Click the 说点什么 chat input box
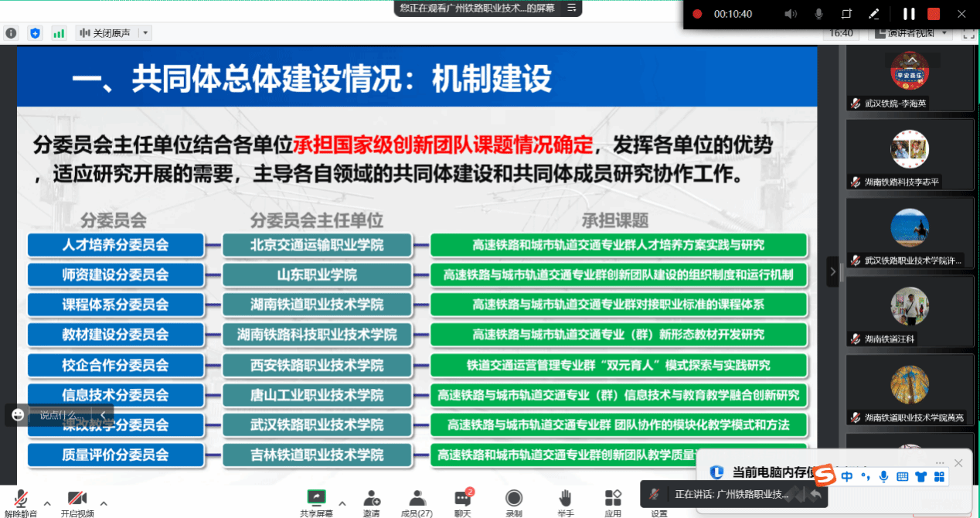The height and width of the screenshot is (518, 980). pos(59,415)
